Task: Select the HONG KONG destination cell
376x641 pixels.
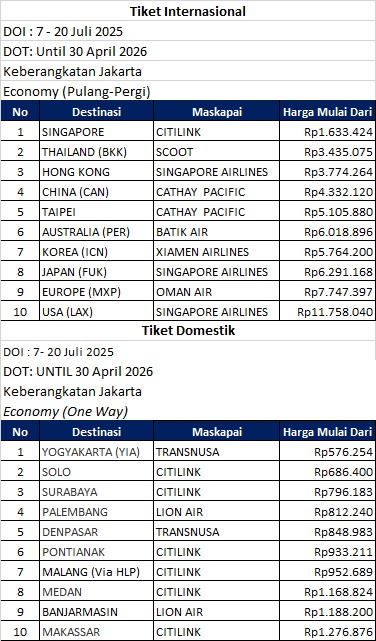Action: tap(96, 172)
